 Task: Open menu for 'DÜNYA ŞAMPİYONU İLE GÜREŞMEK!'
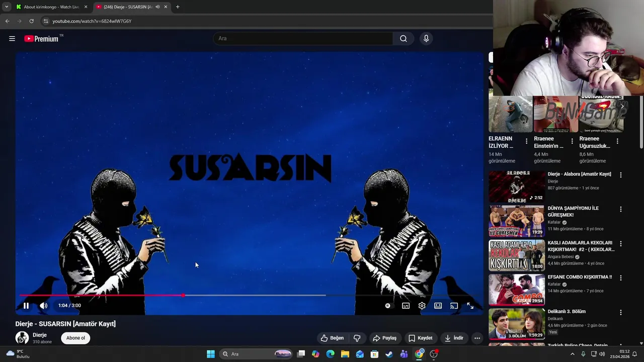(620, 209)
